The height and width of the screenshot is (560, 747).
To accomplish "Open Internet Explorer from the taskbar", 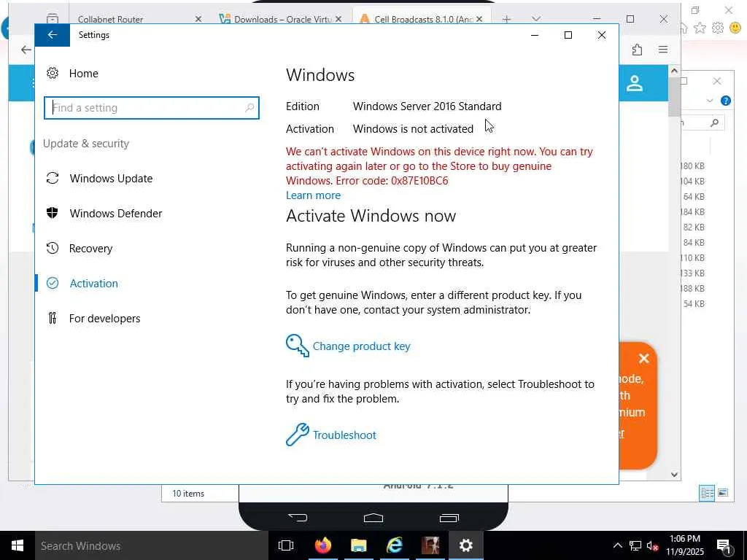I will click(x=395, y=545).
